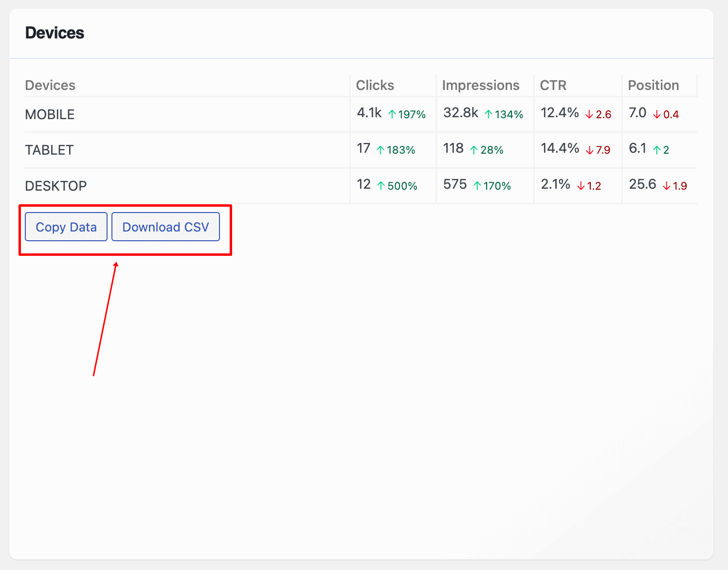Click the Copy Data button

point(66,227)
